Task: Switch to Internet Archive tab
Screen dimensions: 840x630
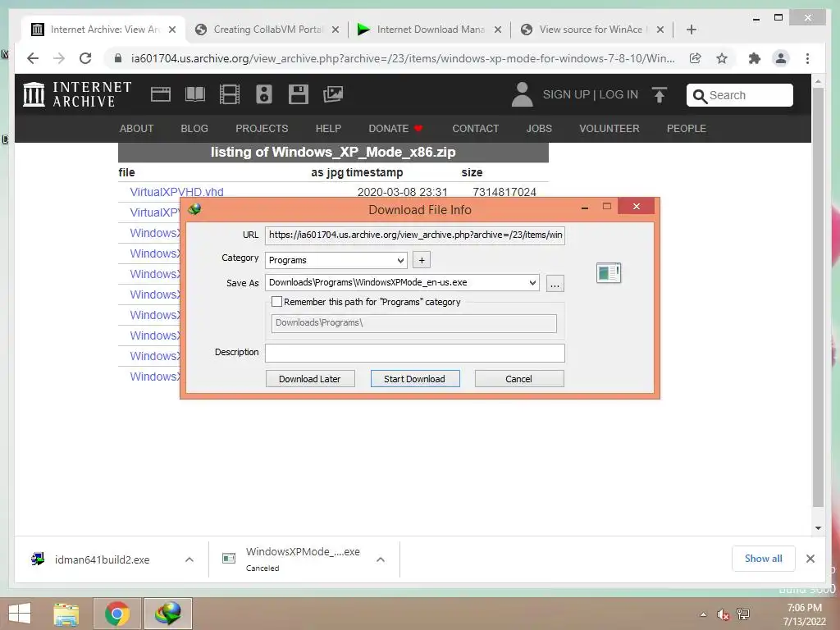Action: pos(104,30)
